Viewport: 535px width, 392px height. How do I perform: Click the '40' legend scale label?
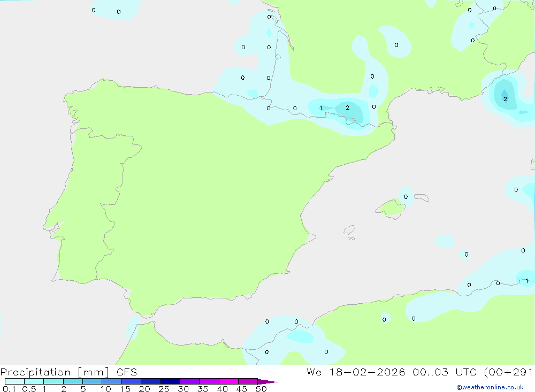tap(222, 389)
